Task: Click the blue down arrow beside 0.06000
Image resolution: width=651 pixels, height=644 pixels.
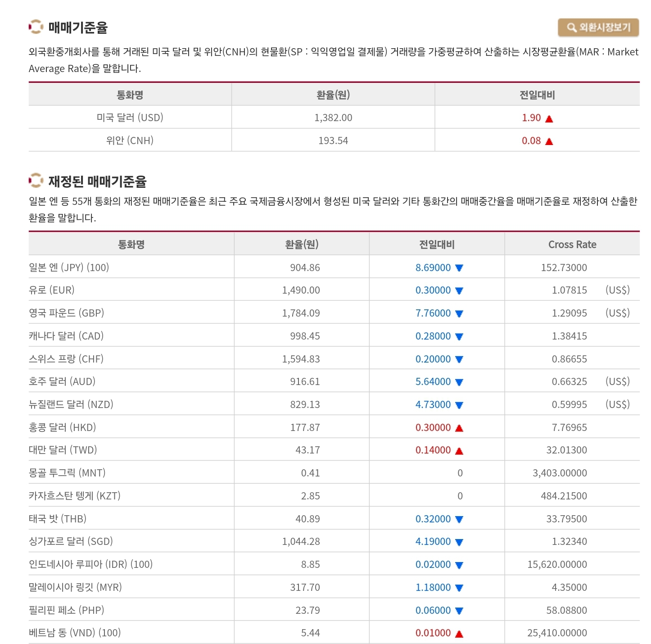Action: coord(459,611)
